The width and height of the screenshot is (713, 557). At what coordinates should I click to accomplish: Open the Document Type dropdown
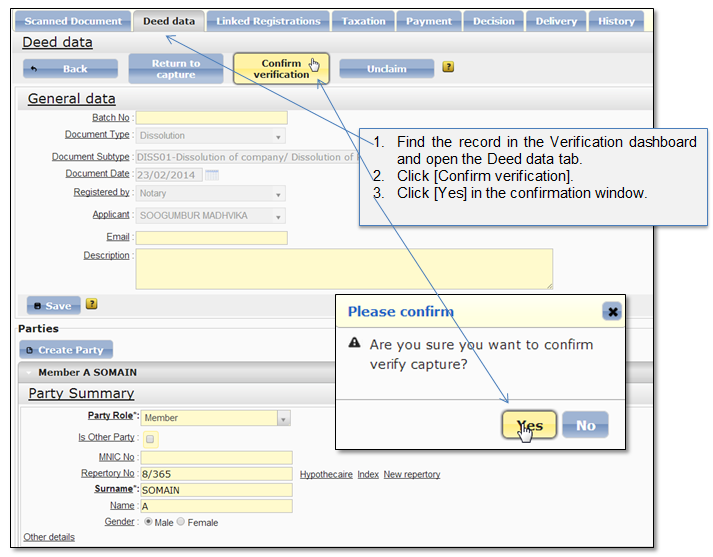[x=211, y=135]
